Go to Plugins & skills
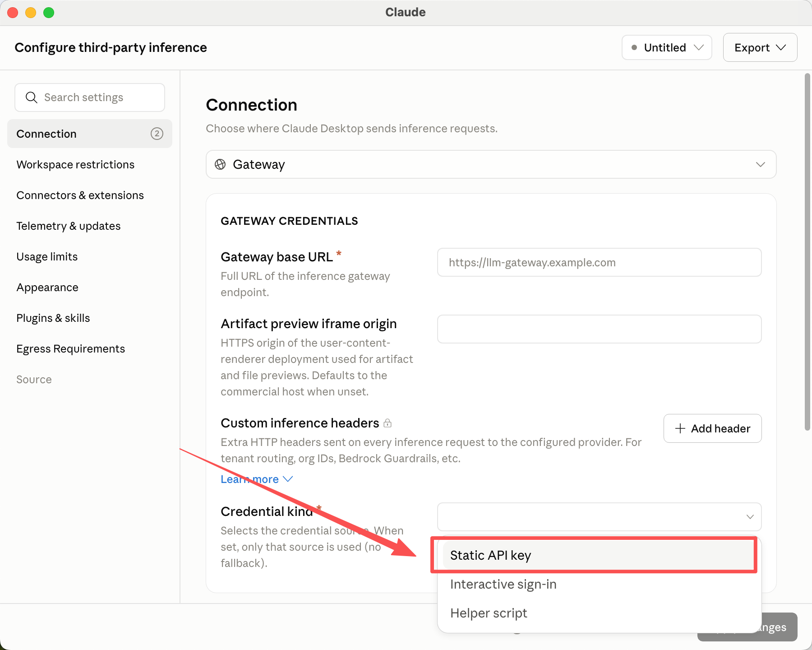The image size is (812, 650). click(x=90, y=318)
